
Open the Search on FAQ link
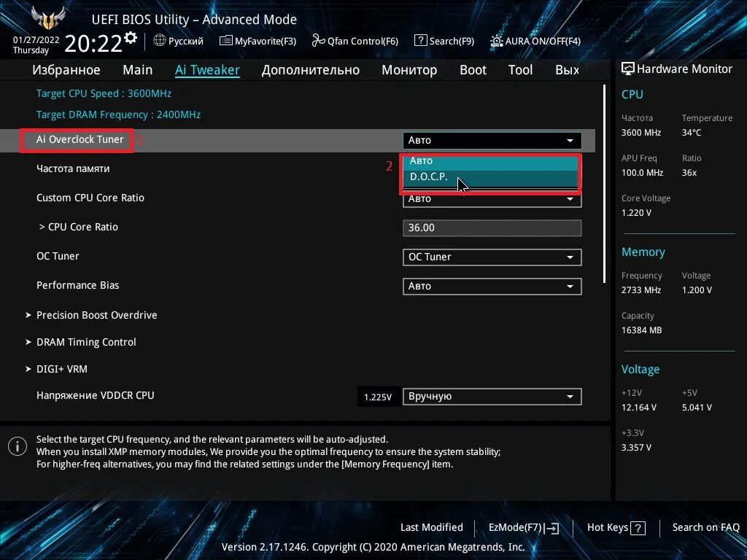(705, 528)
